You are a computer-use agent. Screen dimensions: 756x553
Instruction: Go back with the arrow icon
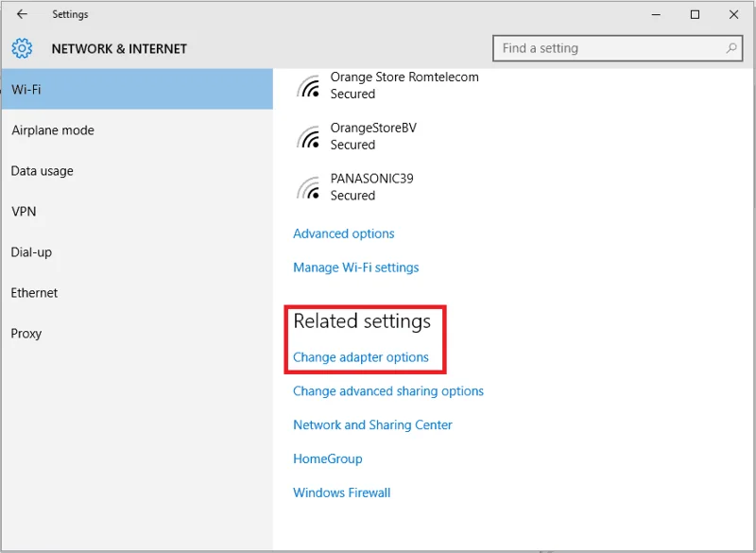coord(22,14)
